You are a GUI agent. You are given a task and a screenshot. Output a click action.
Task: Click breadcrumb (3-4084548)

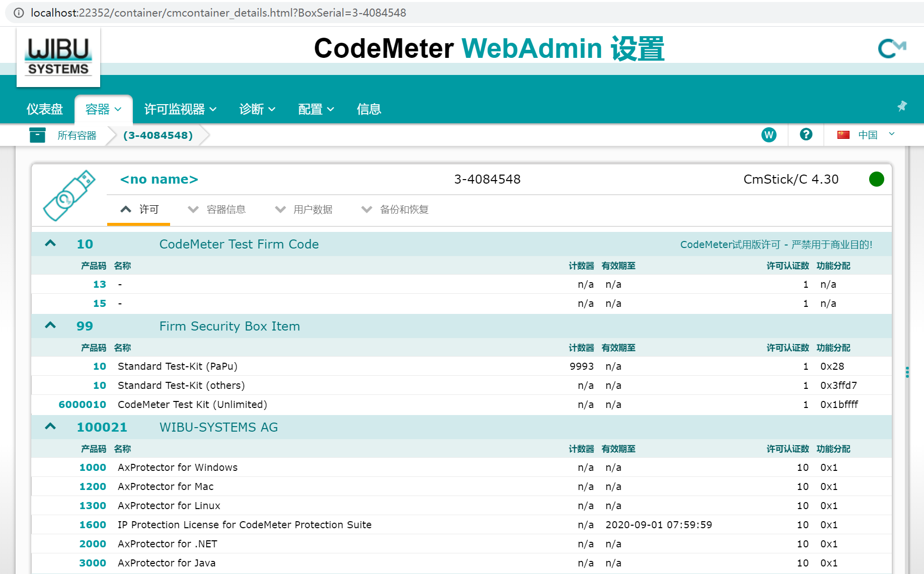coord(158,135)
